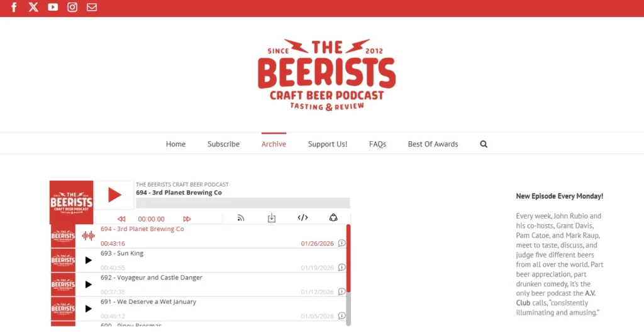
Task: Open the Facebook page icon
Action: (x=14, y=7)
